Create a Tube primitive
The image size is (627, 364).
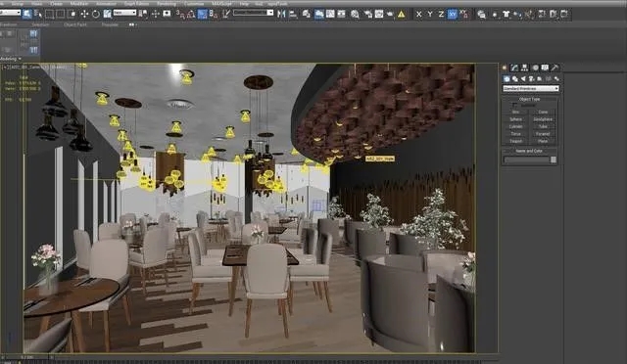(x=543, y=126)
